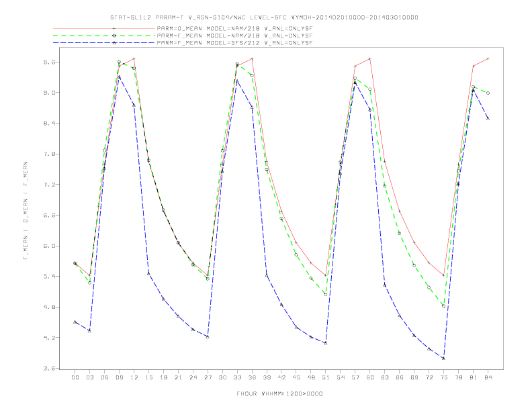Image resolution: width=532 pixels, height=411 pixels.
Task: Click y-axis tick label 6.0
Action: [x=49, y=246]
